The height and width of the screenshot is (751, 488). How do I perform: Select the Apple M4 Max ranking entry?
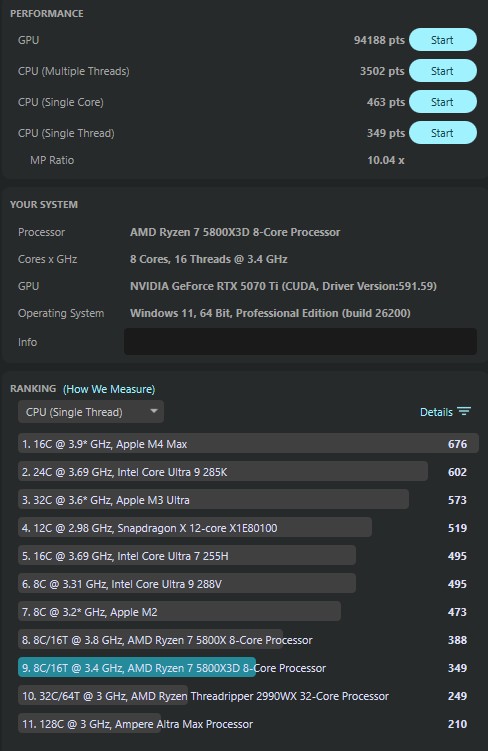[248, 444]
